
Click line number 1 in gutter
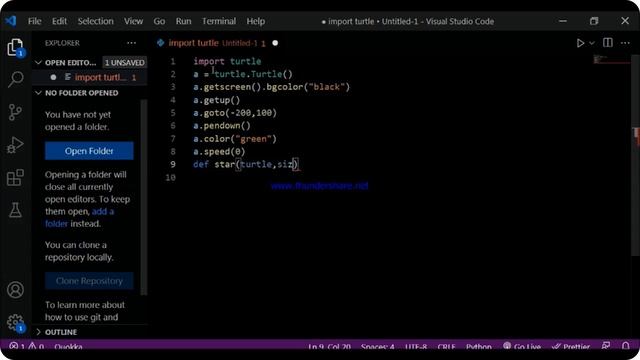pos(173,61)
